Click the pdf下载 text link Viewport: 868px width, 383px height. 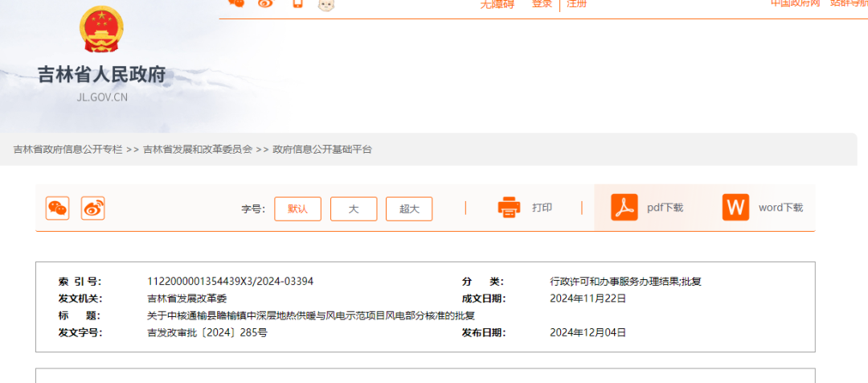click(665, 208)
